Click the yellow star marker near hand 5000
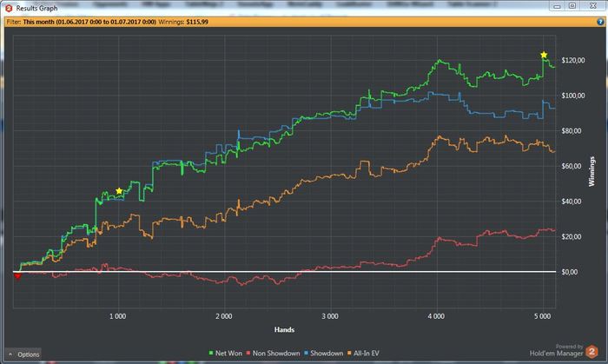The width and height of the screenshot is (608, 364). (x=544, y=55)
